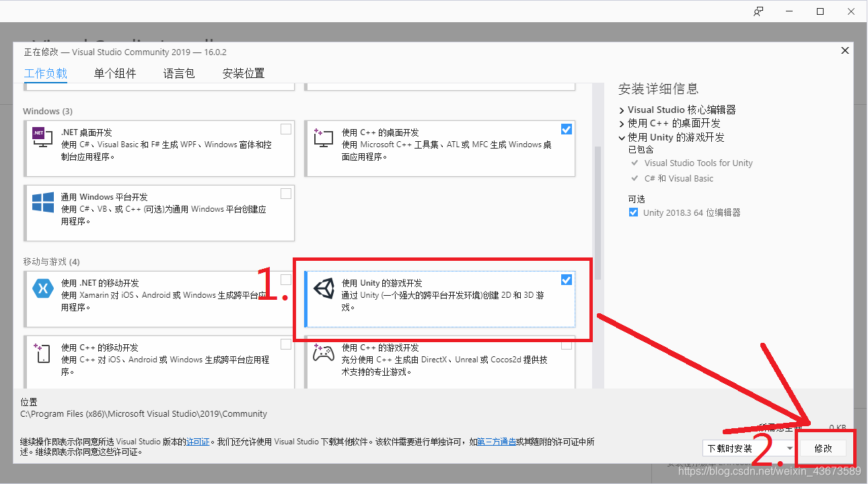Click the 修改 button to apply changes
Screen dimensions: 868x484
[x=824, y=447]
